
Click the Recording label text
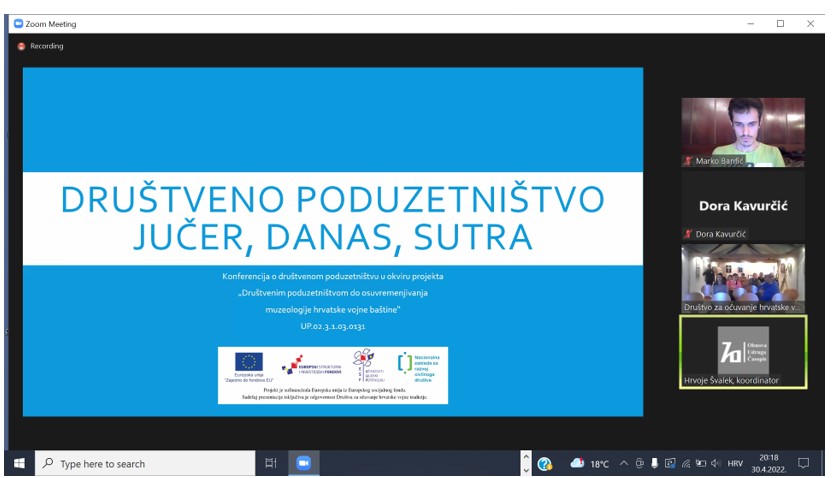[x=47, y=46]
